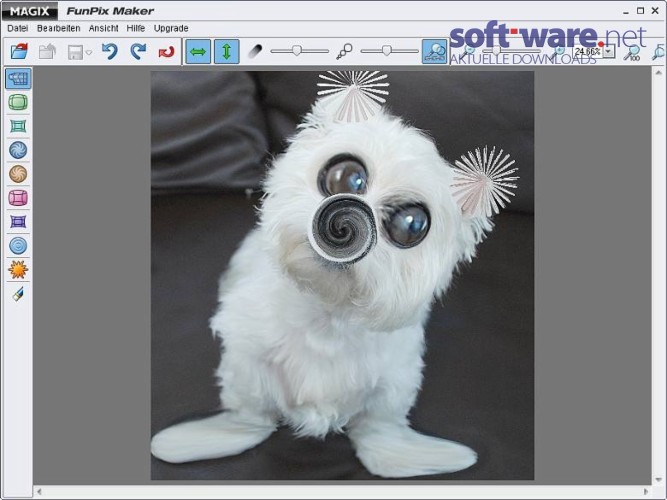Maximize the FunPix Maker window

tap(640, 11)
